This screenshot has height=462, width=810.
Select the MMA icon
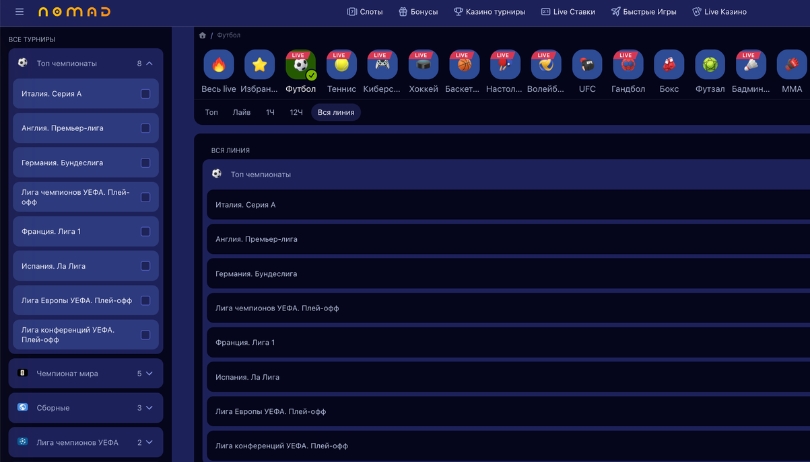pyautogui.click(x=792, y=65)
